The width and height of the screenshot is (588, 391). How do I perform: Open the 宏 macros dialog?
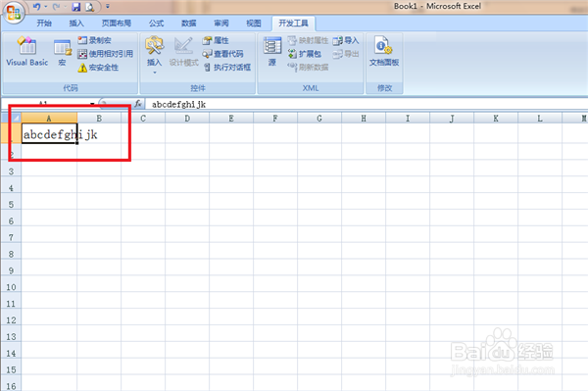(x=63, y=53)
